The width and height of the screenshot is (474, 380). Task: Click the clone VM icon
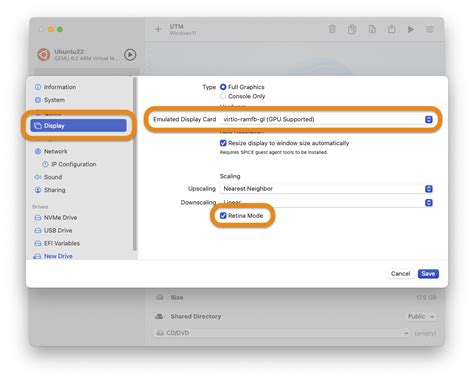click(x=352, y=29)
